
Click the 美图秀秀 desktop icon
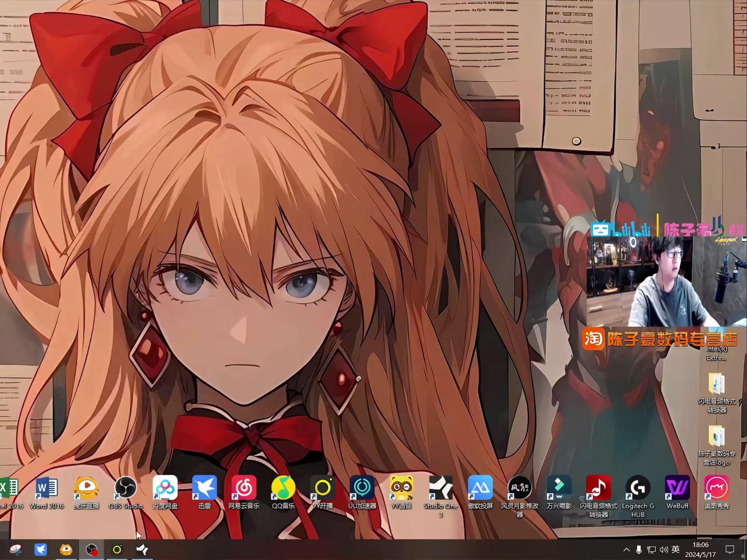717,492
